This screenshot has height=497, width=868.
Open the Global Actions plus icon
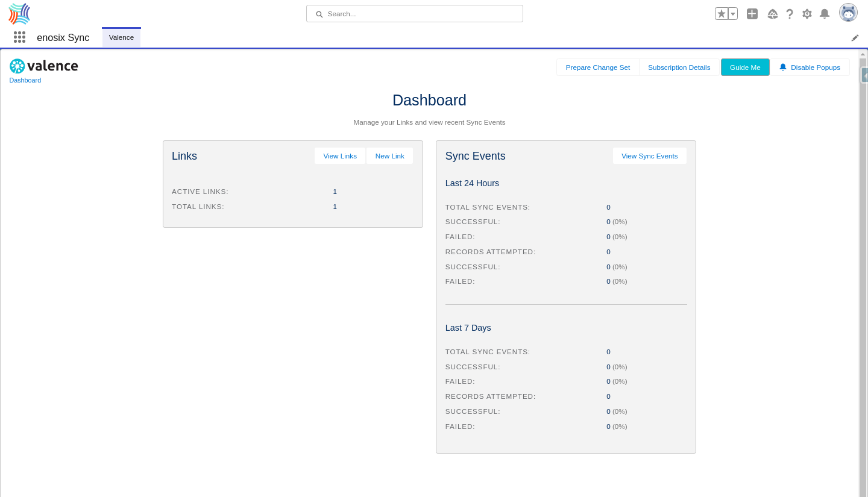pos(752,13)
